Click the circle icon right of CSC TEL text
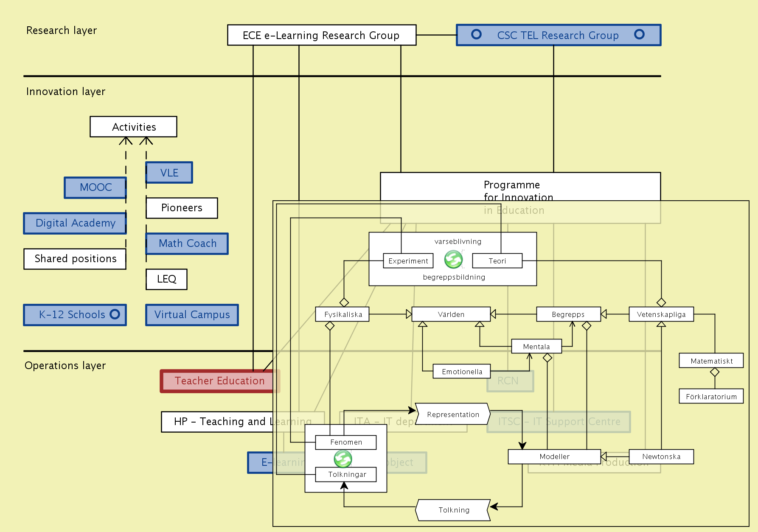 point(639,34)
